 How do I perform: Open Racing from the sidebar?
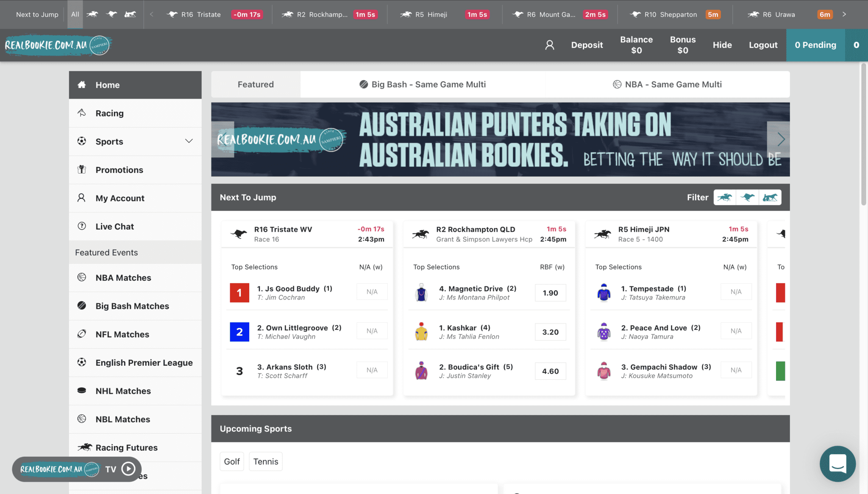click(135, 113)
